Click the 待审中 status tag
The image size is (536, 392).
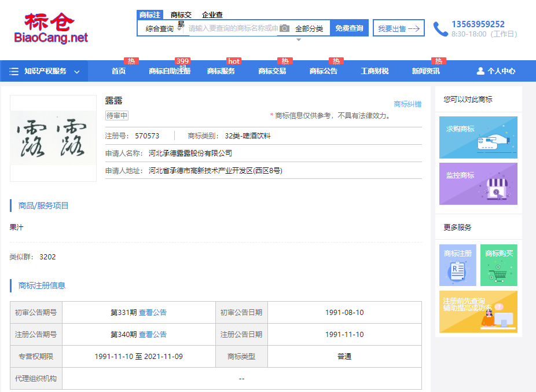click(x=117, y=116)
